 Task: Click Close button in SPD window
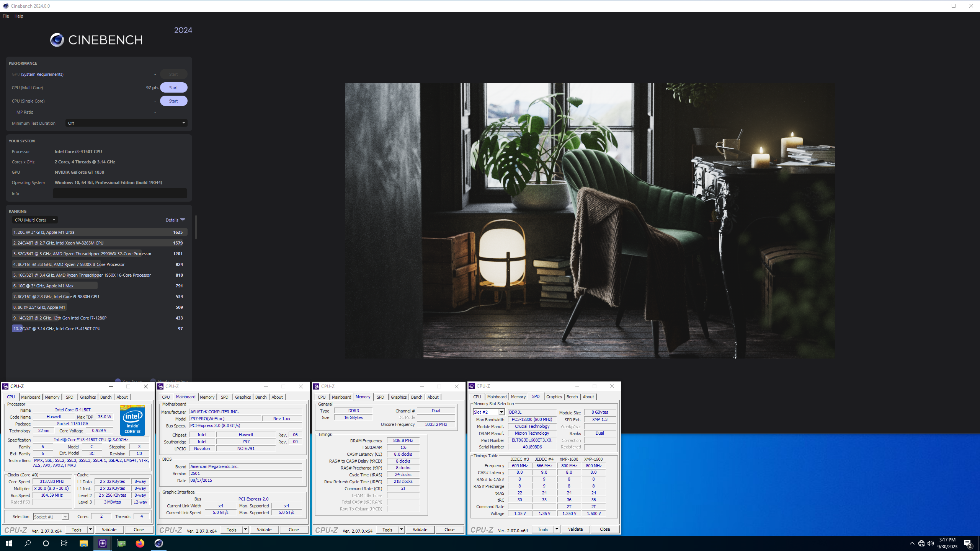(x=605, y=529)
